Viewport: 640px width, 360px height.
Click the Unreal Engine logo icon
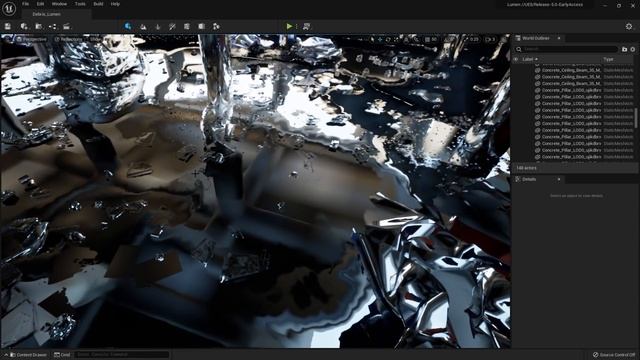[9, 9]
